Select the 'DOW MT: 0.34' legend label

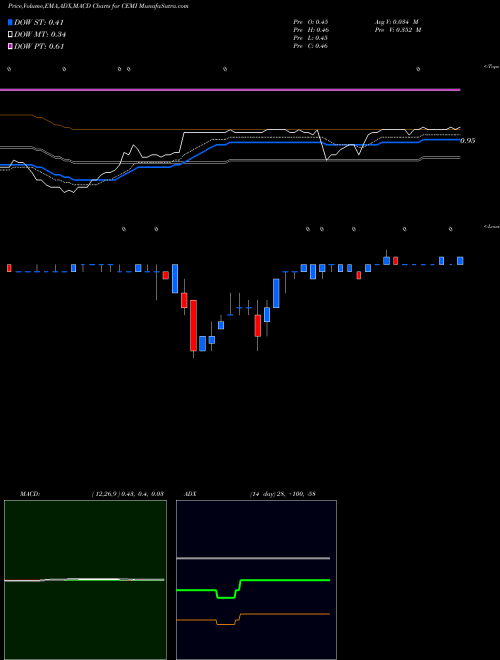click(x=40, y=35)
